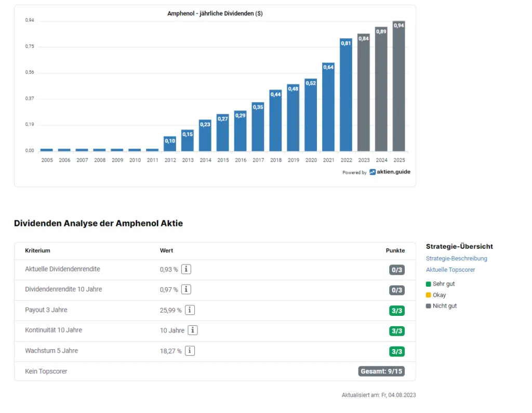The image size is (532, 413).
Task: Select the 2012 bar labeled 0,10
Action: click(170, 144)
